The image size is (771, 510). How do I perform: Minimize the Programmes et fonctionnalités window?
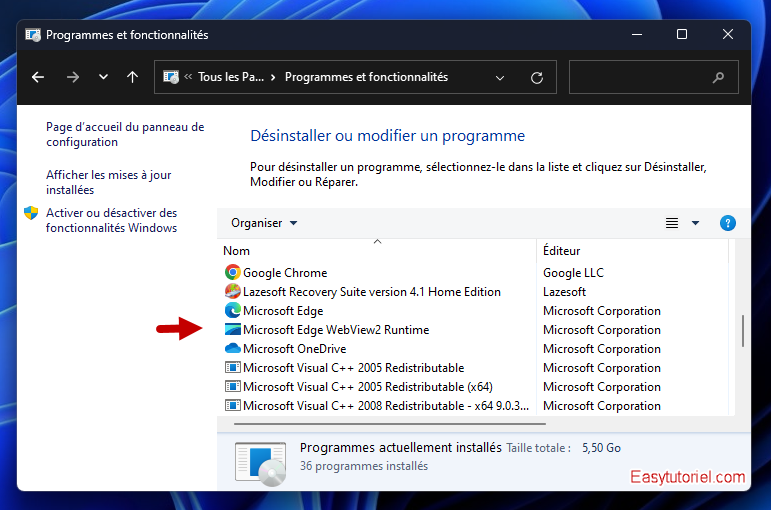pyautogui.click(x=637, y=34)
